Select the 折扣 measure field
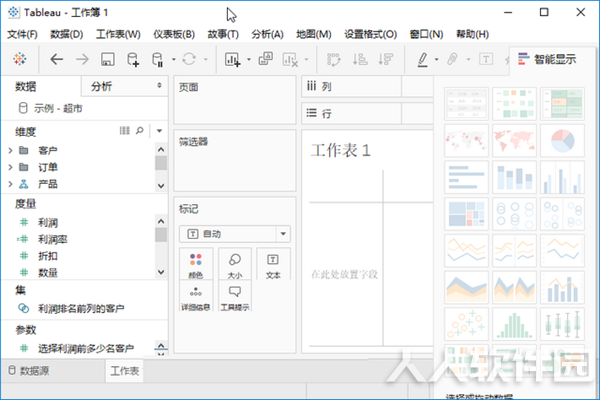 pyautogui.click(x=48, y=256)
